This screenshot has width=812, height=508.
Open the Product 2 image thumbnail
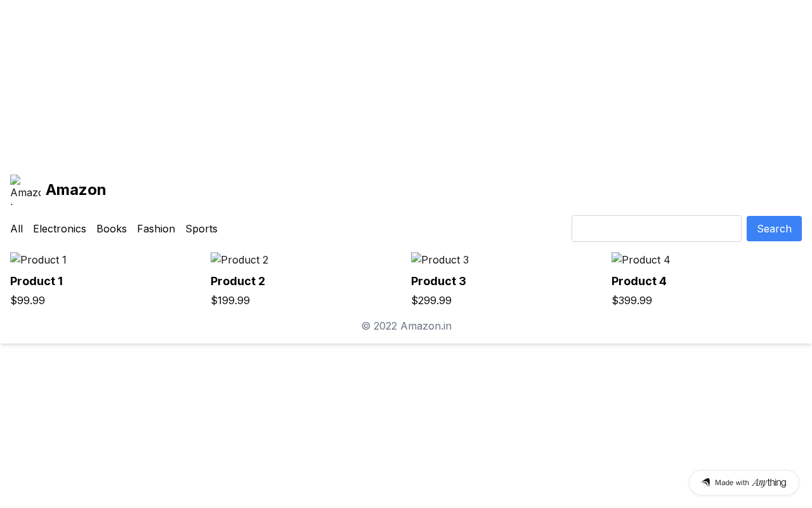[x=240, y=260]
